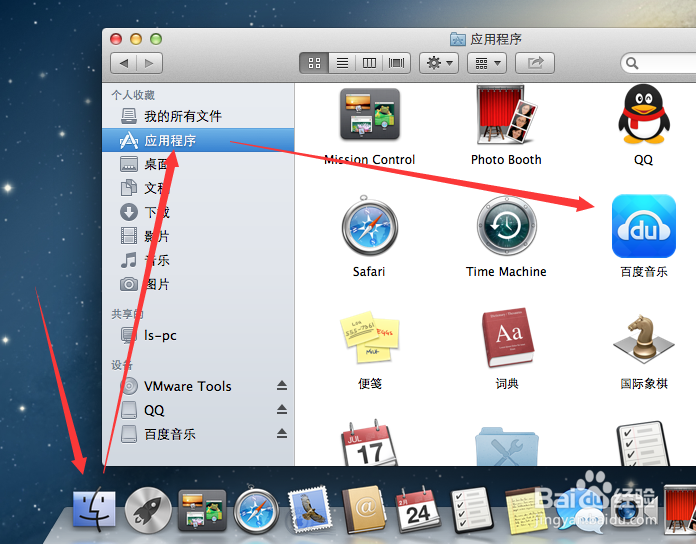The width and height of the screenshot is (696, 544).
Task: Click the Finder search field
Action: pos(658,63)
